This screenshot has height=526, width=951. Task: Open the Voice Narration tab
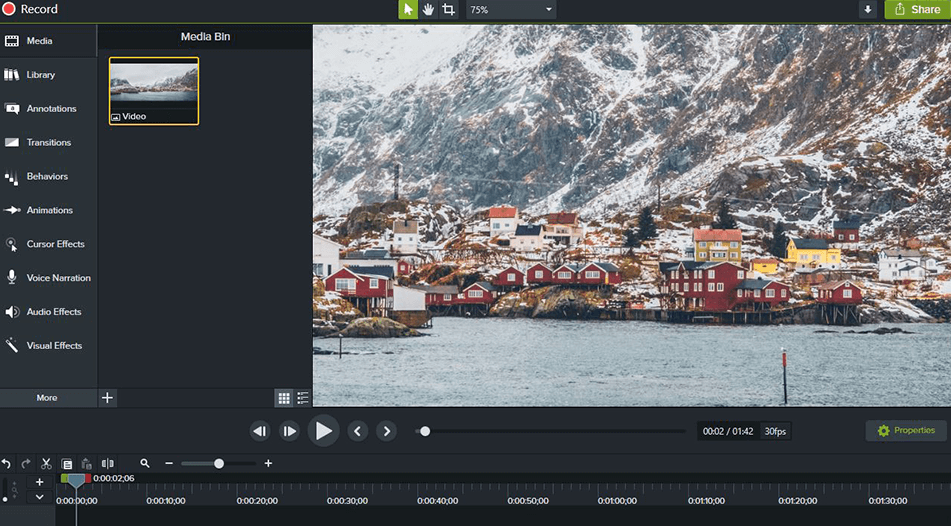click(48, 278)
